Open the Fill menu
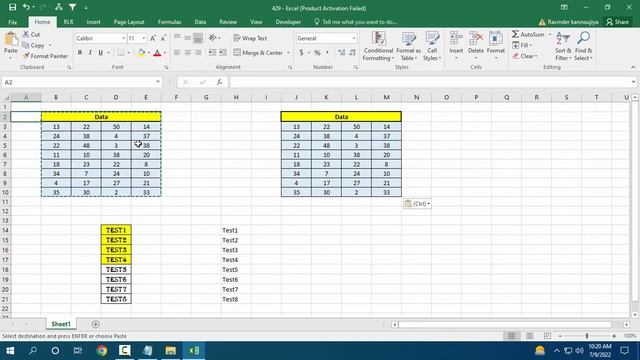The width and height of the screenshot is (640, 360). 522,45
